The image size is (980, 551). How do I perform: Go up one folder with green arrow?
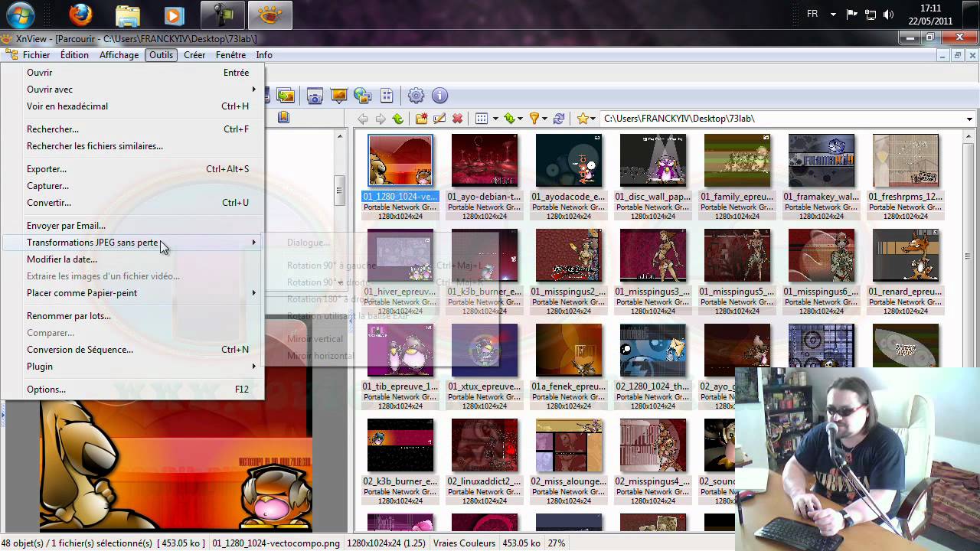[397, 119]
